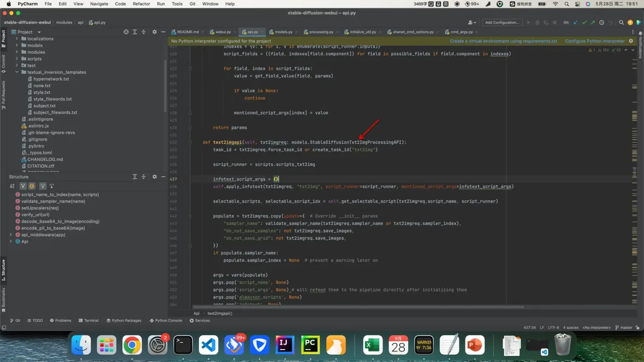The image size is (644, 362).
Task: Toggle Sort Alphabetically in Structure panel
Action: (12, 186)
